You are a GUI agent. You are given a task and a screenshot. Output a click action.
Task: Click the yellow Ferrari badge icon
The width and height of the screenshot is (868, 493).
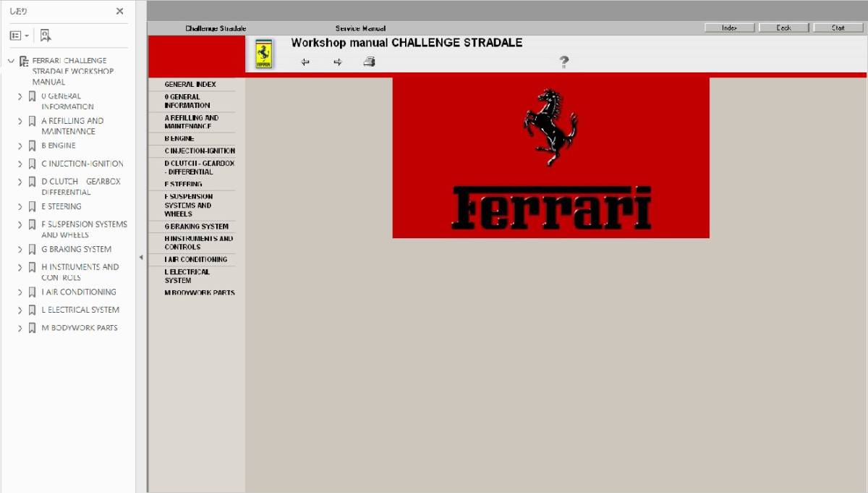pos(264,54)
